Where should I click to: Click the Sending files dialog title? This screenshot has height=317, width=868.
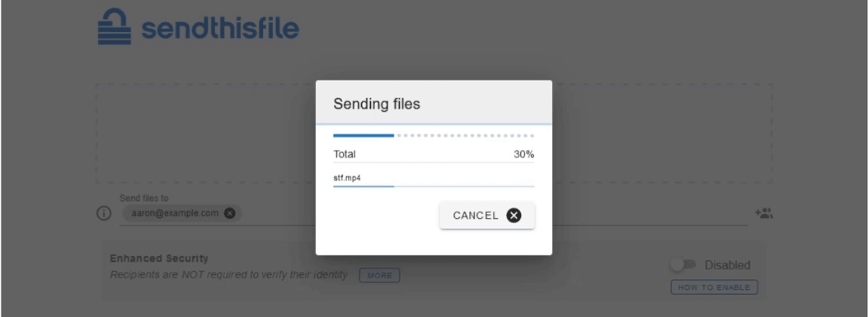pyautogui.click(x=377, y=104)
